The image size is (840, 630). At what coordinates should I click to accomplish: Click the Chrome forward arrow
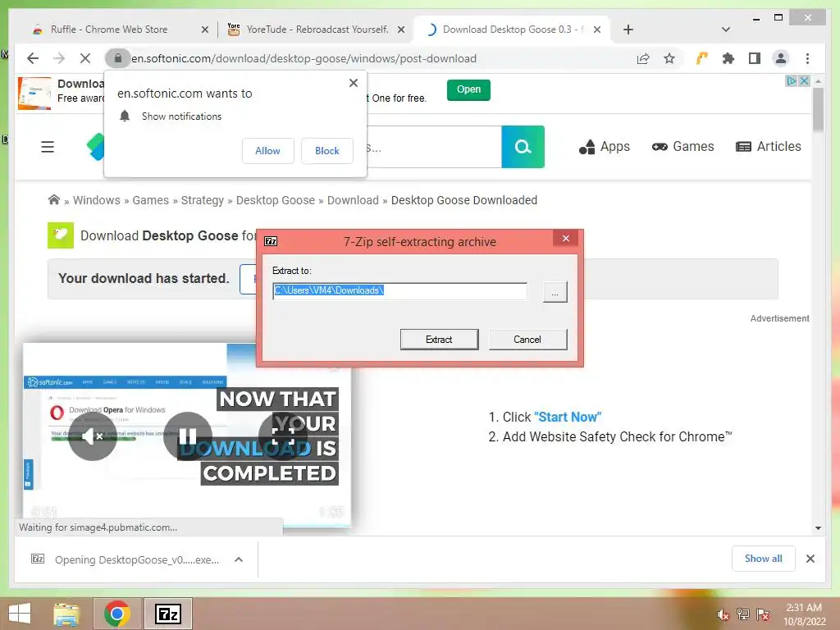[59, 58]
